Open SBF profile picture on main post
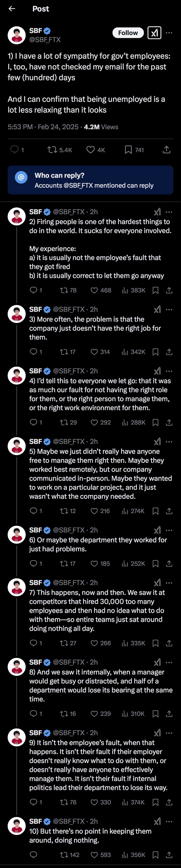The image size is (181, 868). click(x=17, y=35)
